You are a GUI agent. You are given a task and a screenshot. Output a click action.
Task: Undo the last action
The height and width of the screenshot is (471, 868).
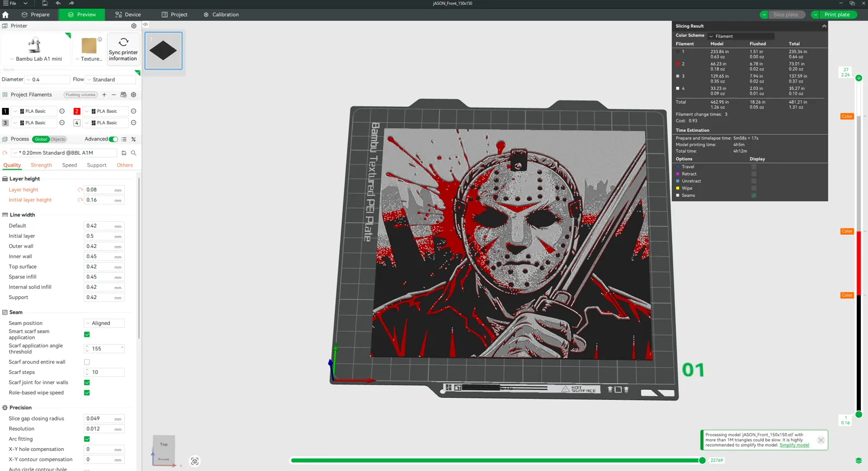(58, 3)
